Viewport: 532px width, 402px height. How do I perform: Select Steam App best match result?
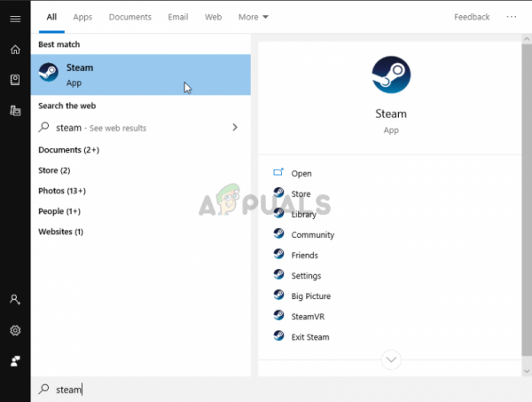click(x=141, y=75)
